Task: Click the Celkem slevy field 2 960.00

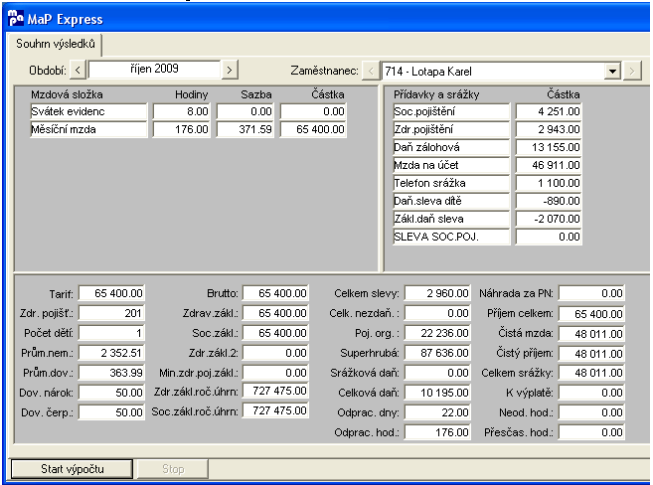Action: point(437,293)
